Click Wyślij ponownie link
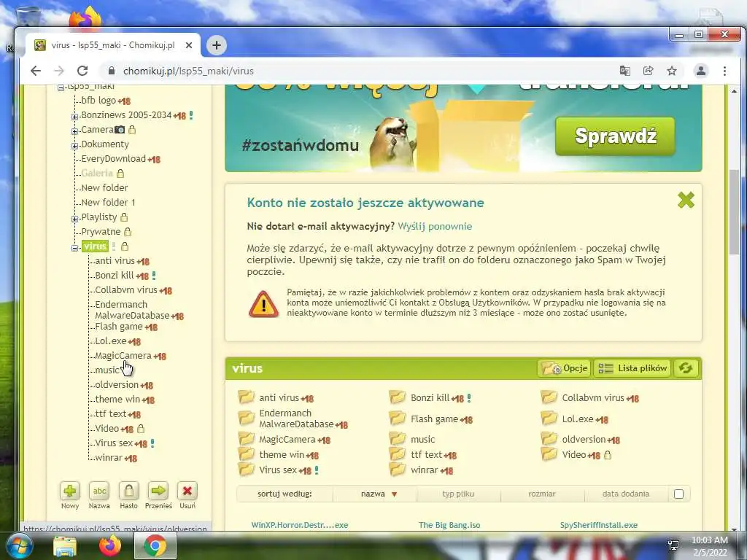Viewport: 747px width, 560px height. coord(435,226)
